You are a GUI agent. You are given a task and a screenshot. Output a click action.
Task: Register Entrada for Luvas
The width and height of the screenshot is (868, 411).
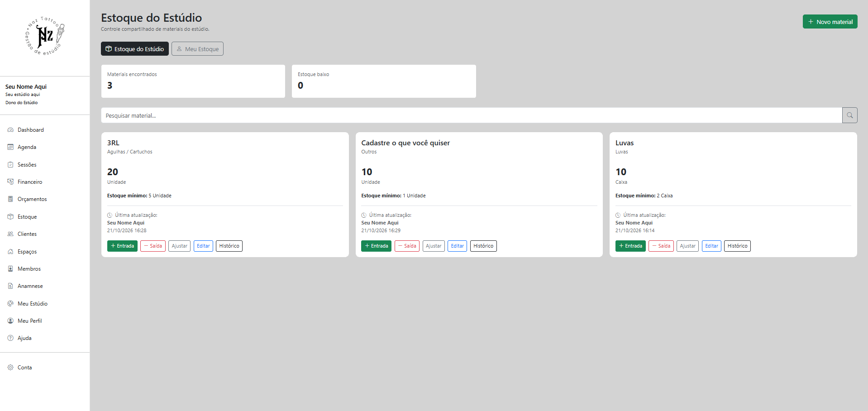630,246
